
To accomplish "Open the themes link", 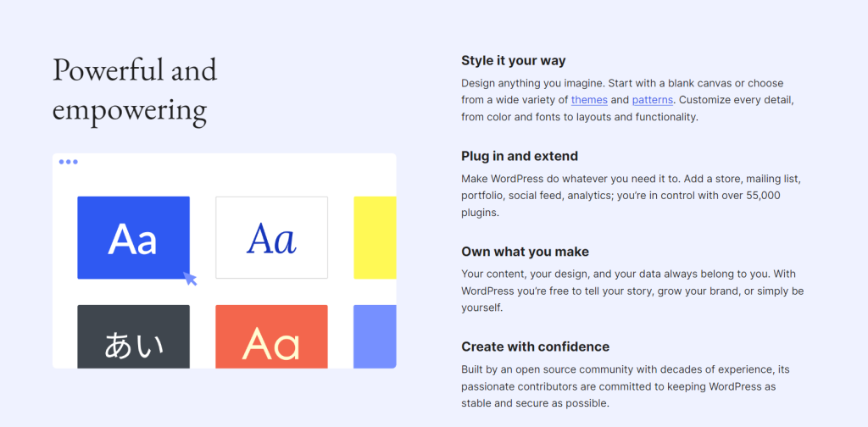I will click(x=589, y=100).
